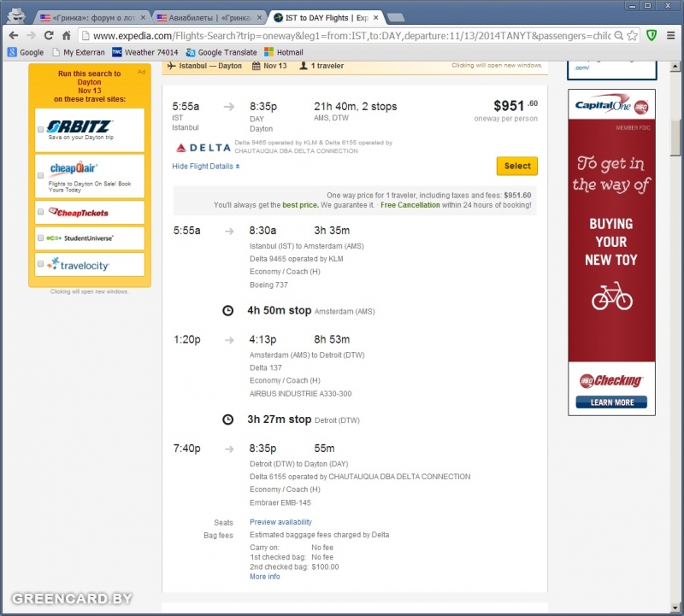The width and height of the screenshot is (684, 616).
Task: Open the Preview availability link for seats
Action: [x=280, y=522]
